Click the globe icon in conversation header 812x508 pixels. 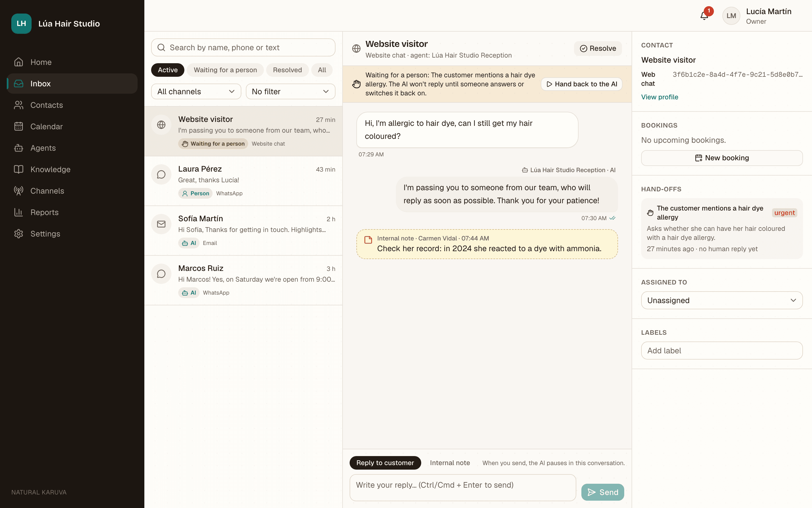[356, 49]
